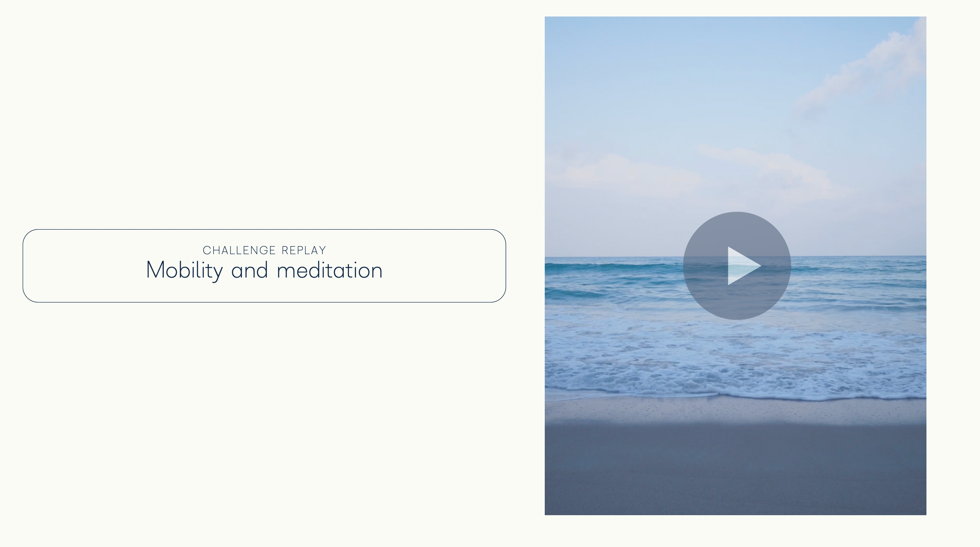Click the word 'and' in the card title

(250, 270)
